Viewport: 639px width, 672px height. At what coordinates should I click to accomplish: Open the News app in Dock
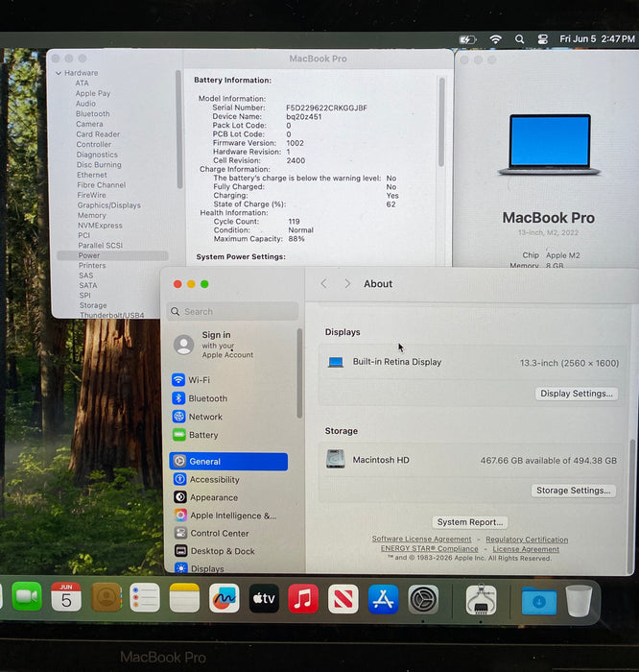coord(343,599)
